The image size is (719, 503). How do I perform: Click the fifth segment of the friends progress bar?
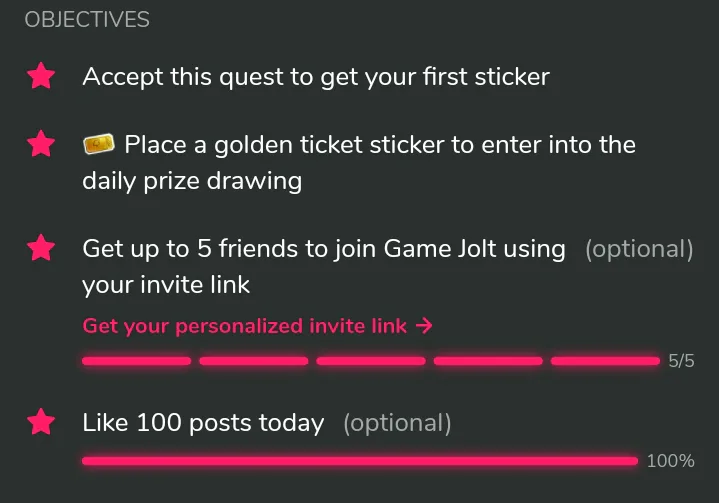coord(605,361)
